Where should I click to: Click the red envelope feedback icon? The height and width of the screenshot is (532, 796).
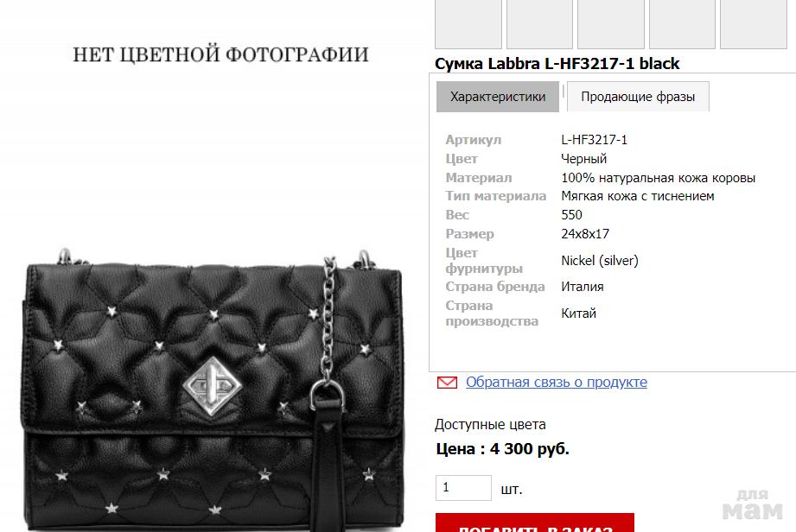[x=447, y=383]
